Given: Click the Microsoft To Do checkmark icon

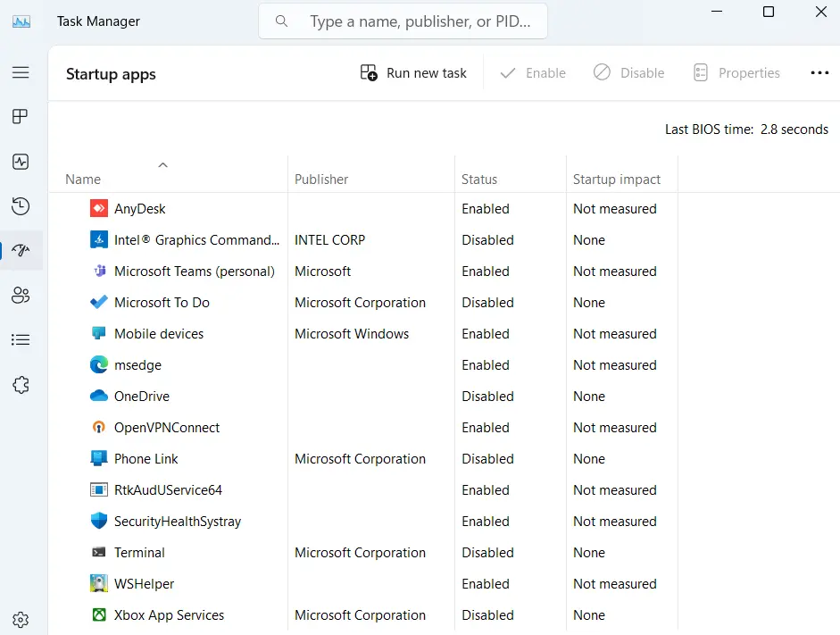Looking at the screenshot, I should 98,302.
